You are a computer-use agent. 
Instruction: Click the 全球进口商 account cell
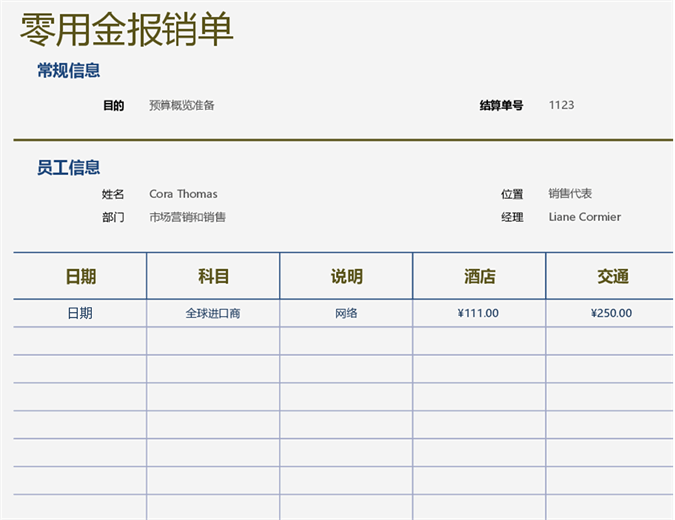[x=213, y=313]
